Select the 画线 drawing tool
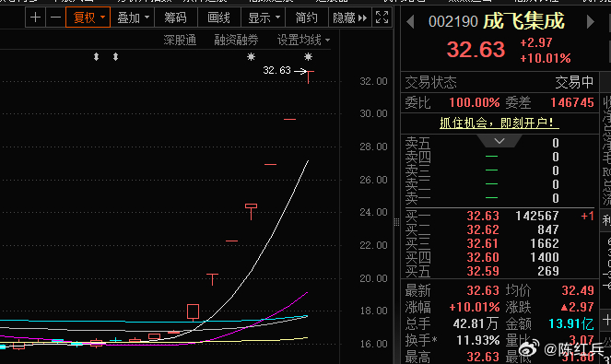611x364 pixels. 219,18
